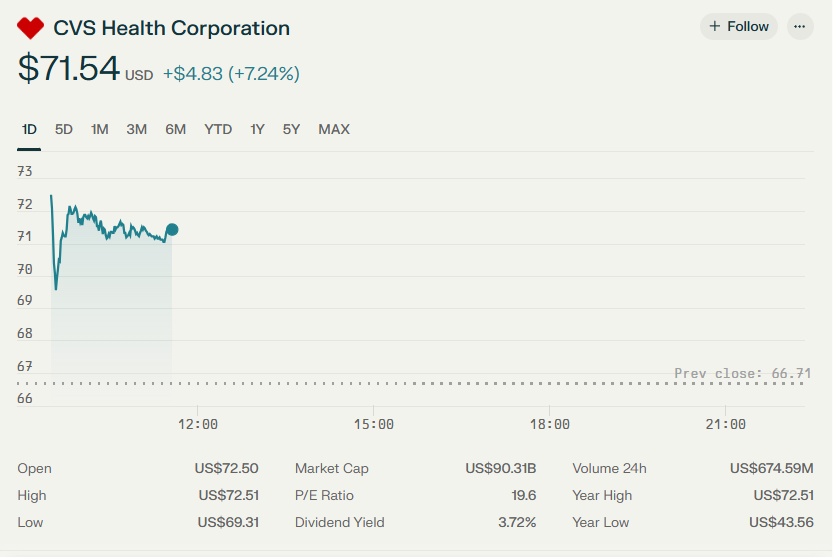Click the Dividend Yield label

(x=339, y=522)
